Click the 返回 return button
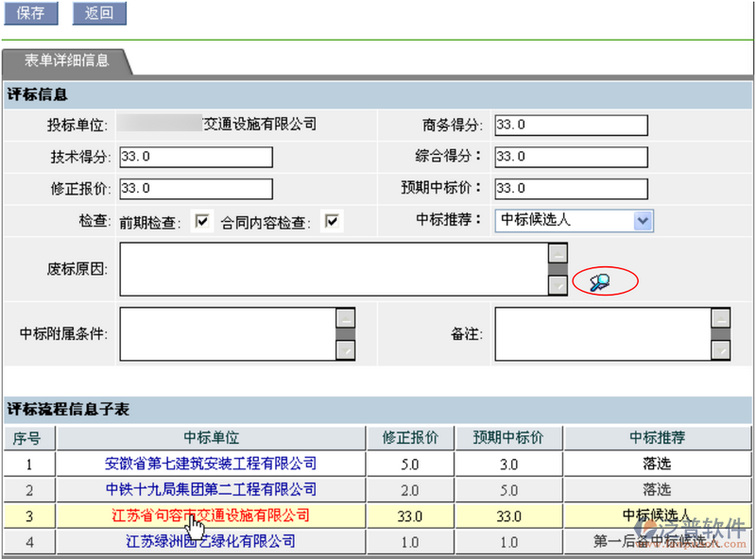Image resolution: width=756 pixels, height=559 pixels. click(x=98, y=13)
